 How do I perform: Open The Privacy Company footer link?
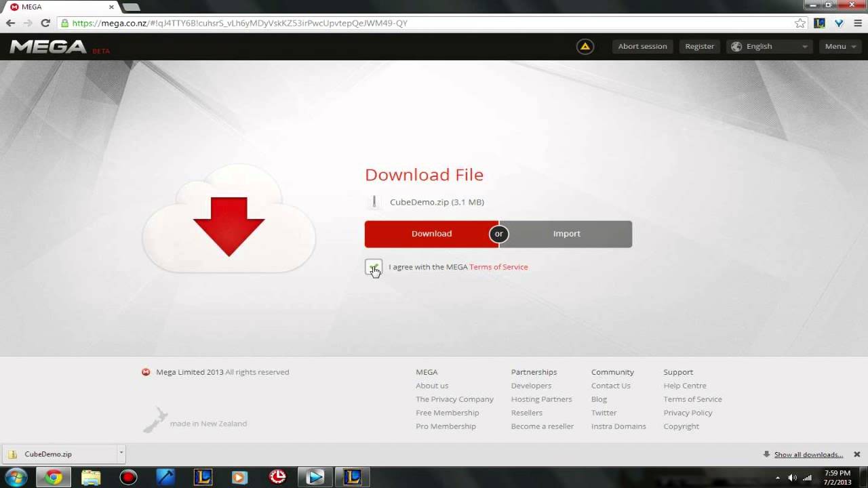tap(454, 399)
